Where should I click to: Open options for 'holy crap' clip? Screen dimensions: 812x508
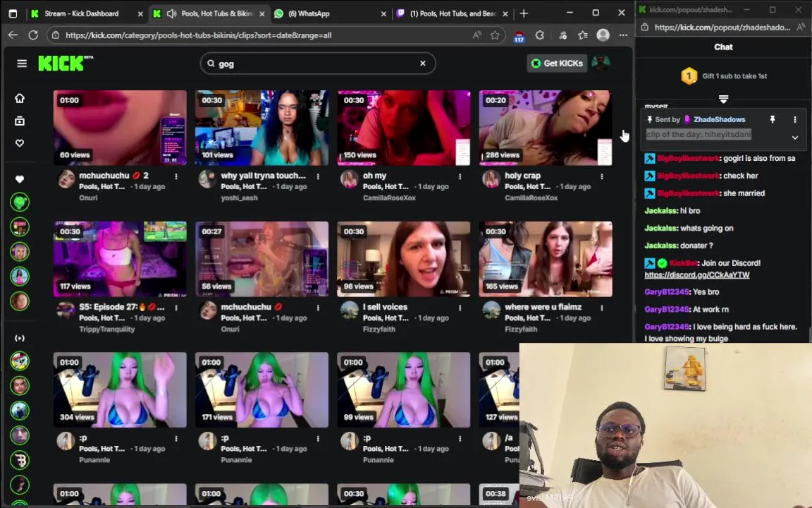[602, 176]
